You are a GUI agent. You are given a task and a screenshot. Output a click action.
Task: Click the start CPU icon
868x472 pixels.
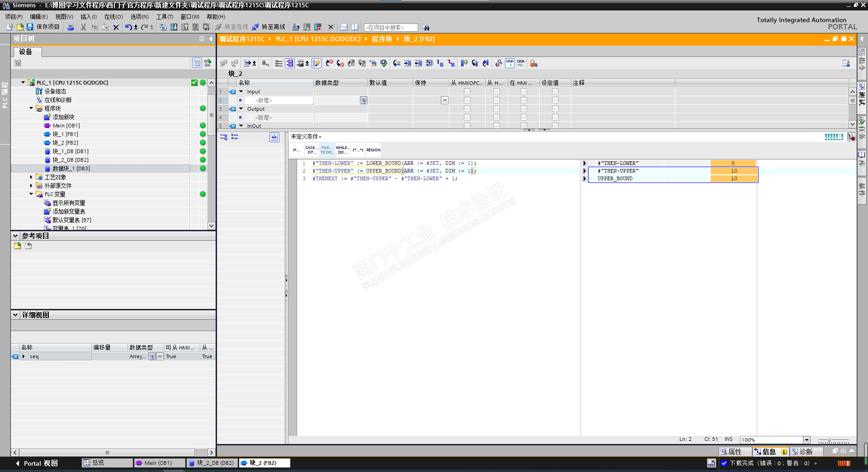(x=307, y=27)
